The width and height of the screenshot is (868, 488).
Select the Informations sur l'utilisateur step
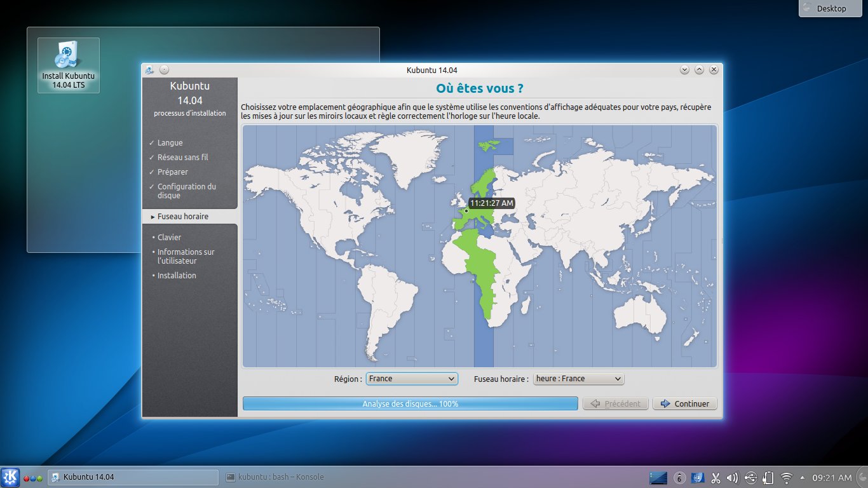pyautogui.click(x=186, y=257)
